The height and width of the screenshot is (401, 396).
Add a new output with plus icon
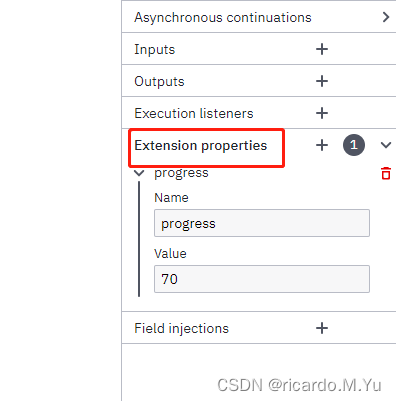(322, 81)
